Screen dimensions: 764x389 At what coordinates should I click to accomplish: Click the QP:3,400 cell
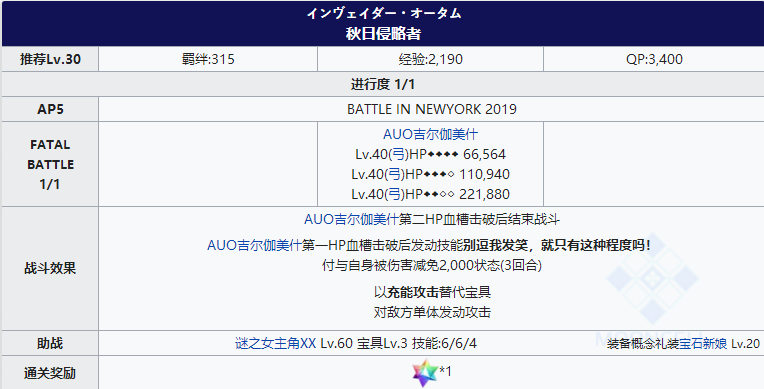click(x=654, y=59)
